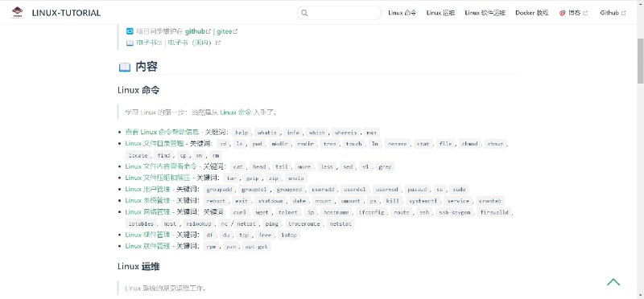Click the back-to-top arrow icon

pos(613,282)
